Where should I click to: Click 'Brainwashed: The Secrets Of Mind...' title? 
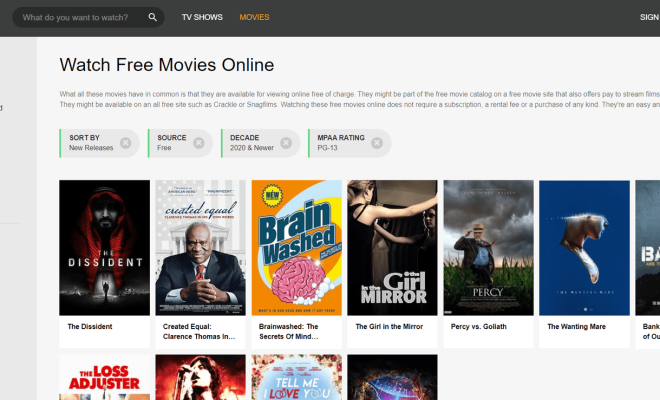[x=288, y=332]
